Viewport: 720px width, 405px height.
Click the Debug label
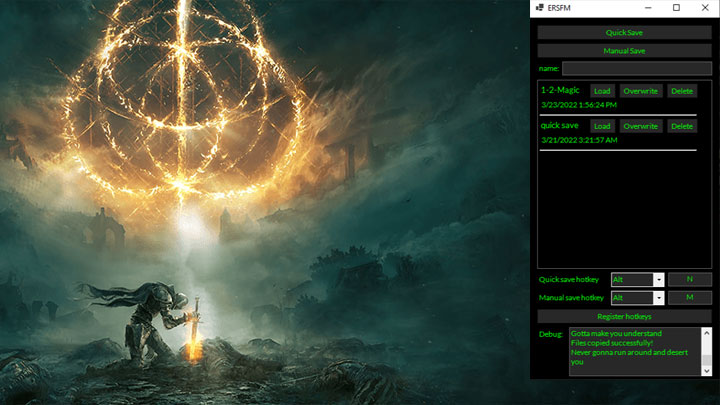pos(551,334)
